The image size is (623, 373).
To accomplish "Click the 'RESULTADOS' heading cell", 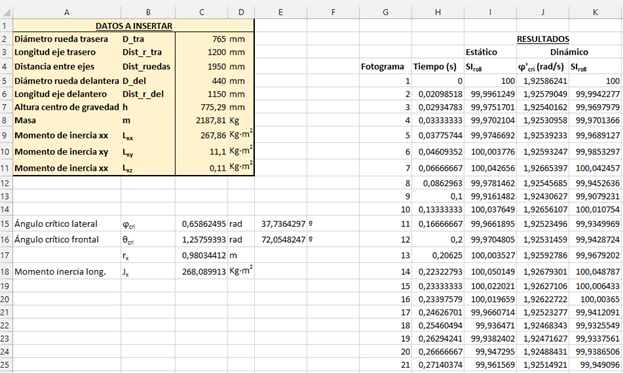I will (x=543, y=39).
